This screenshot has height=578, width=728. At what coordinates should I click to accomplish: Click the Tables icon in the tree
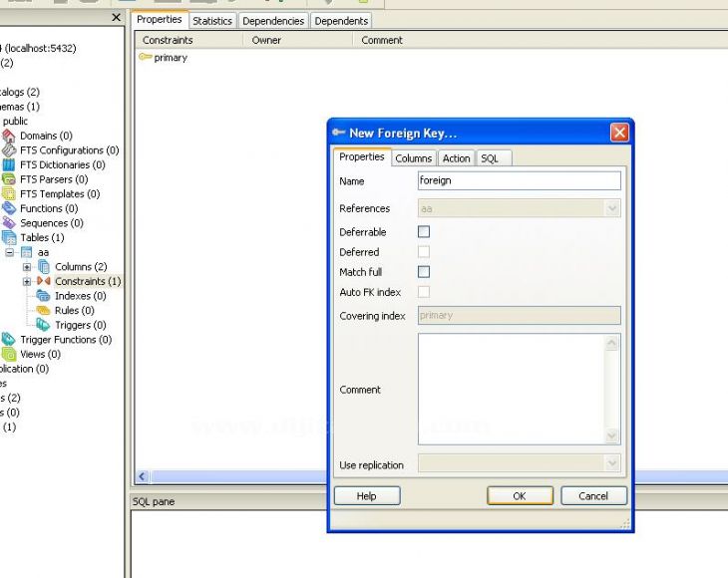pyautogui.click(x=9, y=237)
